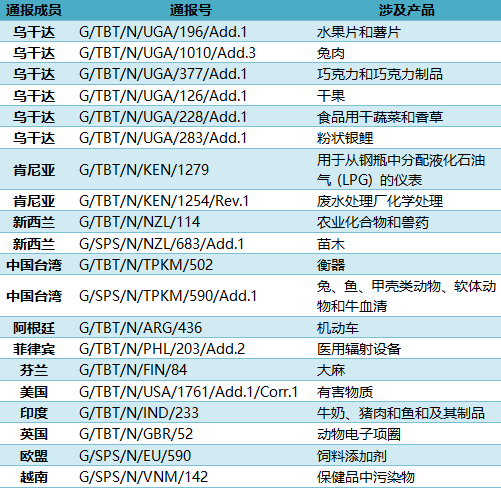Click the 牛奶、猪肉和鱼 product cell
The image size is (501, 492).
click(x=401, y=413)
